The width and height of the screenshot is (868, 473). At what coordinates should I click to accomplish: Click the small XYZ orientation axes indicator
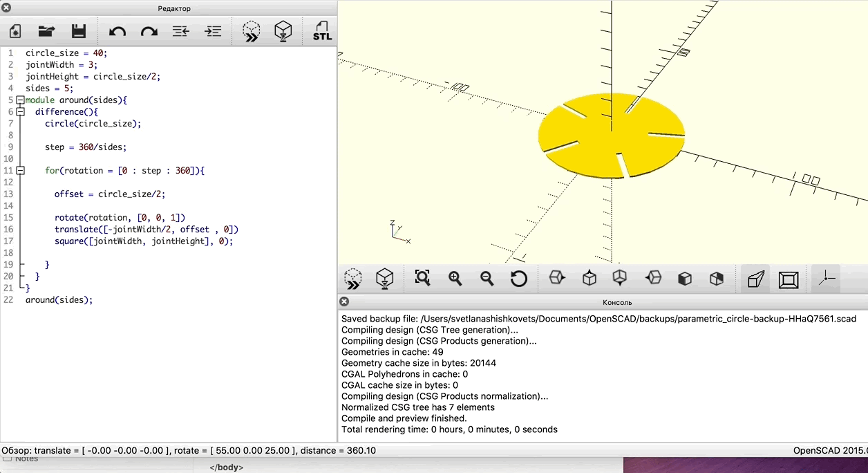(x=399, y=232)
